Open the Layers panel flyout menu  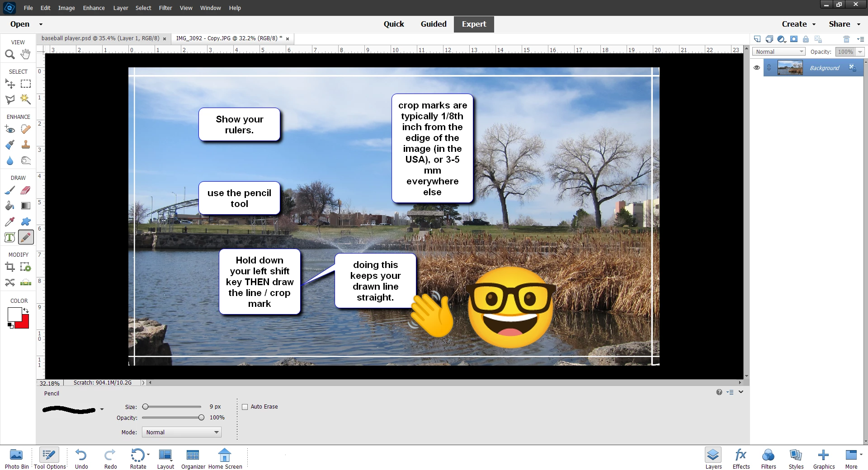point(860,39)
